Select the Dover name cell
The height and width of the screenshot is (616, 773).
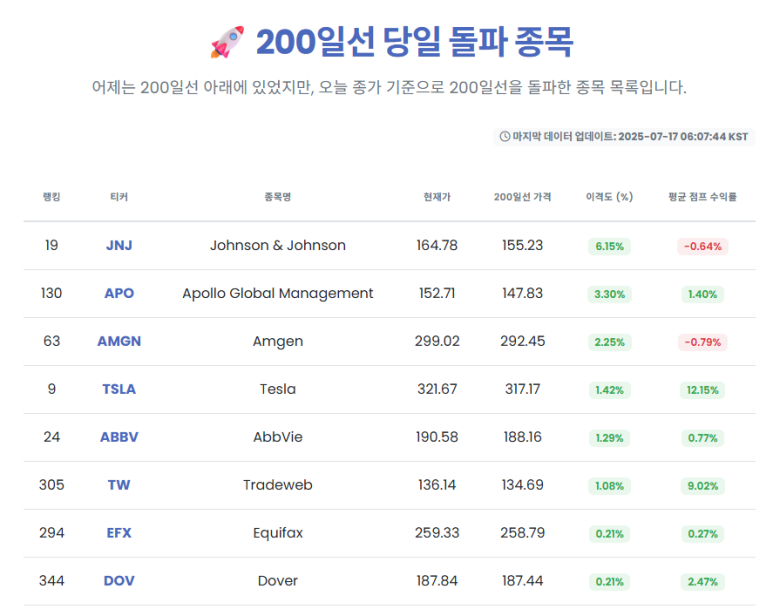click(278, 581)
